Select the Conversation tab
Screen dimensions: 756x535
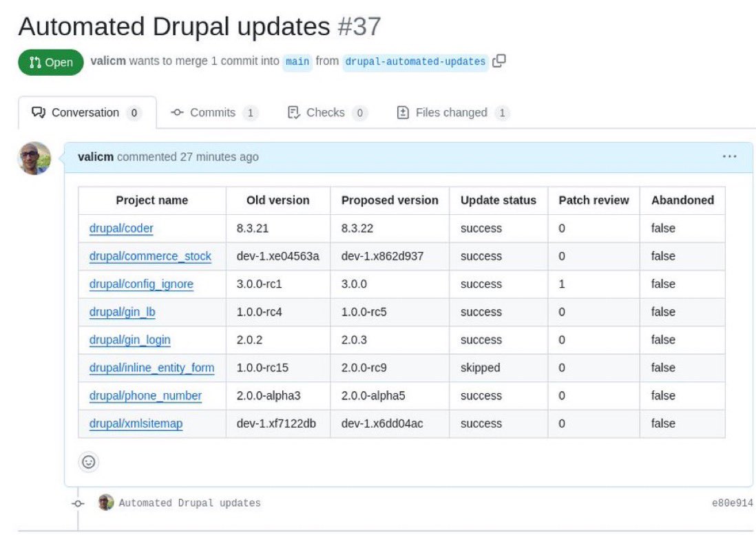pyautogui.click(x=87, y=113)
